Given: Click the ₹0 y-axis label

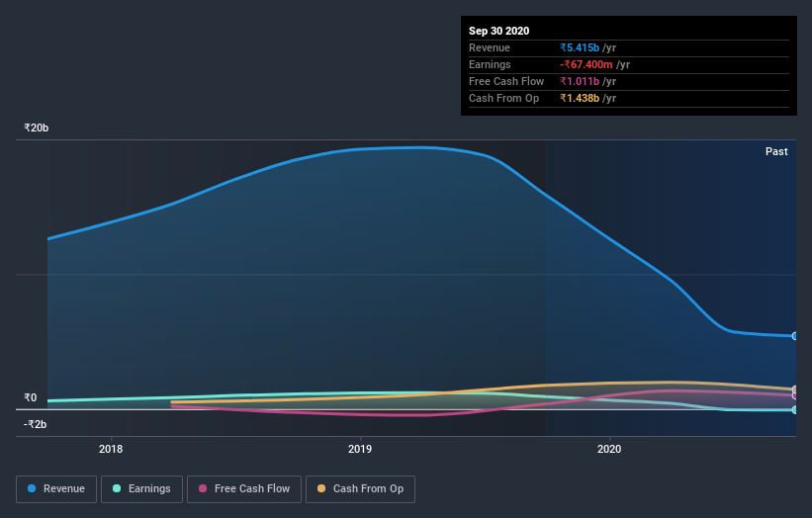Looking at the screenshot, I should click(x=31, y=398).
